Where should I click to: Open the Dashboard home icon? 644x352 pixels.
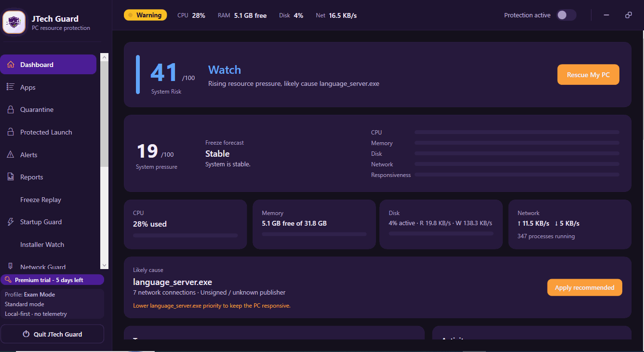click(x=11, y=65)
